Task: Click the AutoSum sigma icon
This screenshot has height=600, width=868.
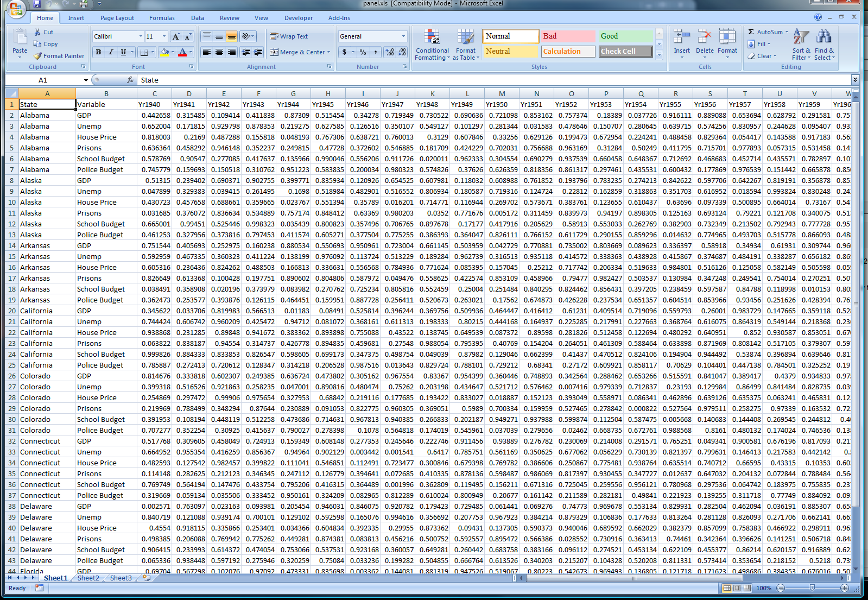Action: (x=751, y=32)
